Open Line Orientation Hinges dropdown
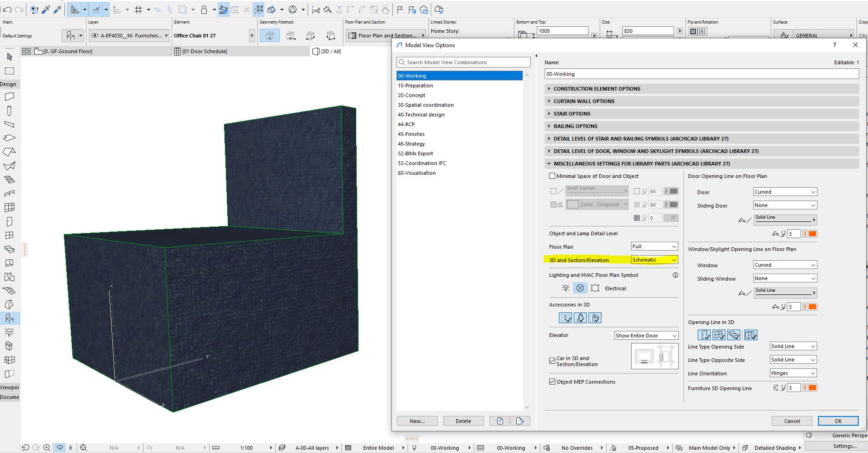This screenshot has height=453, width=868. 794,373
